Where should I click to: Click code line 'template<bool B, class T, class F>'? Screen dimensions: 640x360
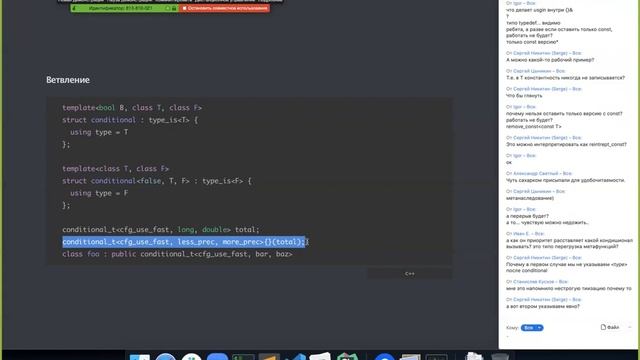click(x=132, y=108)
